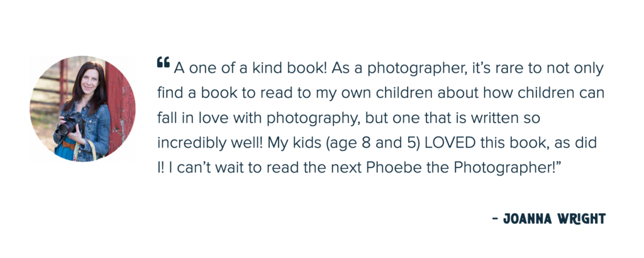Click the closing quotation mark after 'Photographer!'
This screenshot has width=644, height=258.
[558, 164]
